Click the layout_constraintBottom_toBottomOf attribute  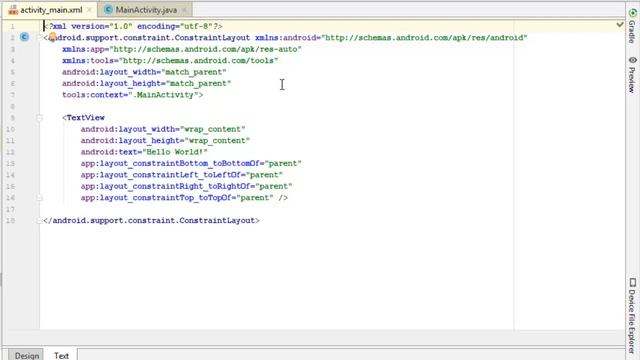(x=191, y=163)
